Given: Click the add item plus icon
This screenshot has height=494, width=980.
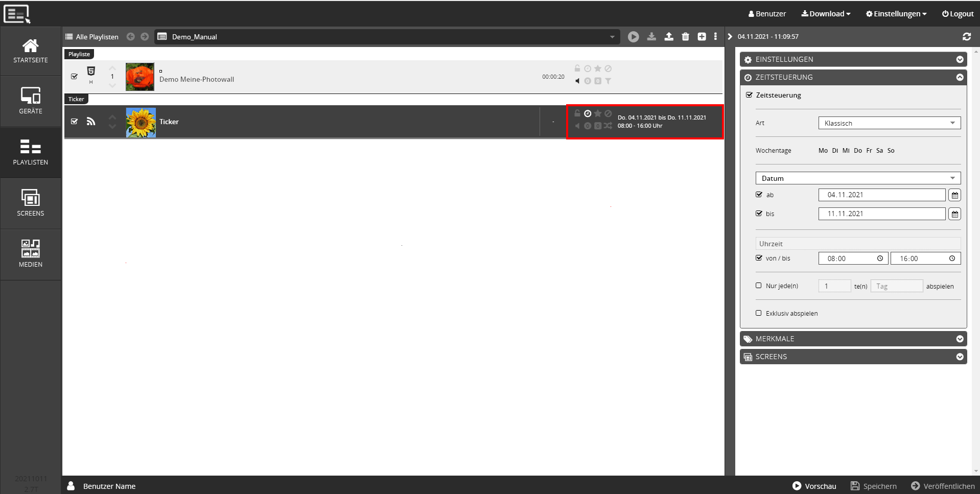Looking at the screenshot, I should coord(702,37).
